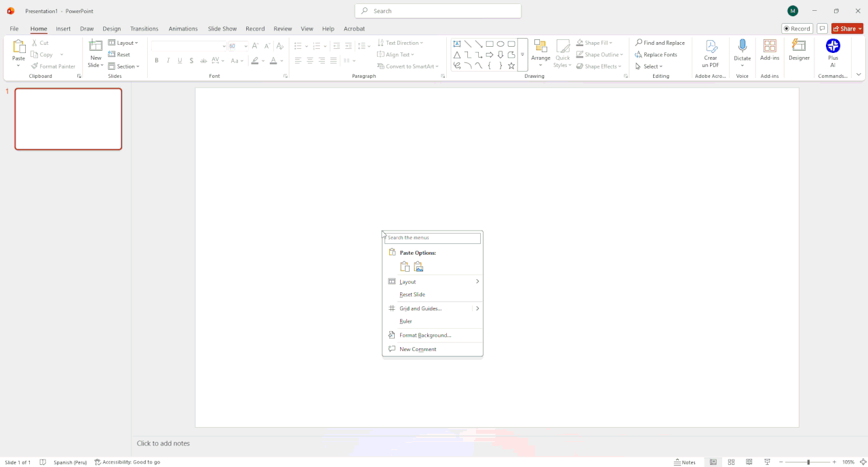868x467 pixels.
Task: Click the New Slide icon
Action: coord(96,46)
